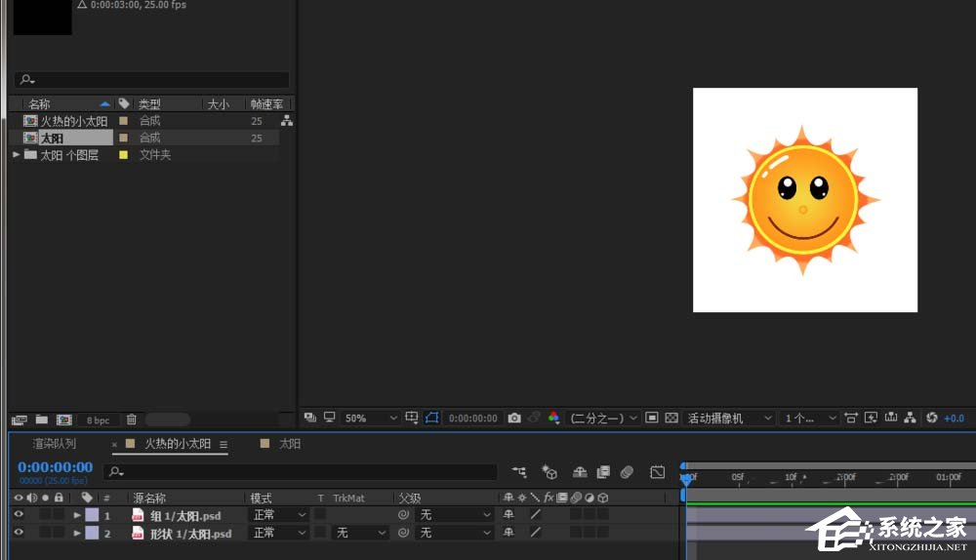The width and height of the screenshot is (976, 560).
Task: Create a new composition from project panel
Action: (x=63, y=420)
